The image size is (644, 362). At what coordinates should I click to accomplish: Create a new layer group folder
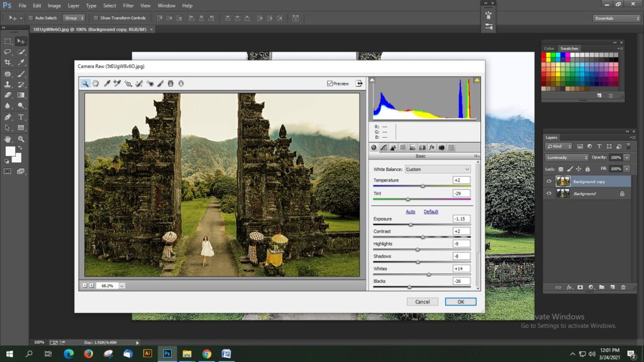click(x=602, y=287)
